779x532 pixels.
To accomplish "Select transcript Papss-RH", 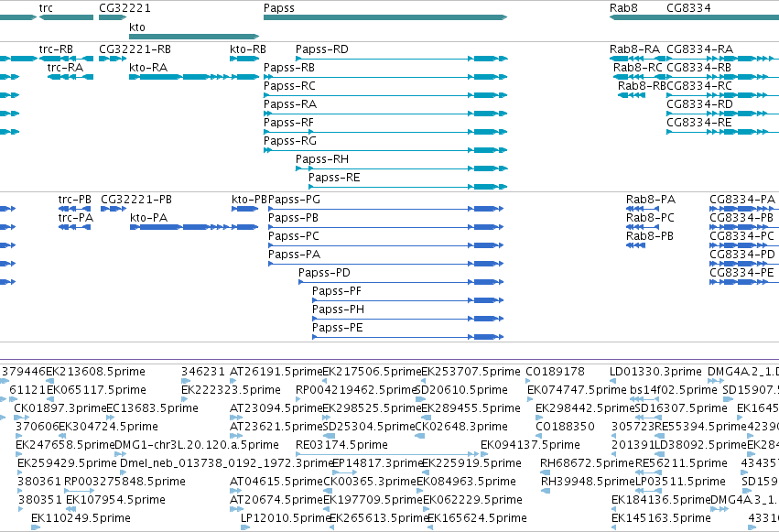I will click(x=402, y=168).
